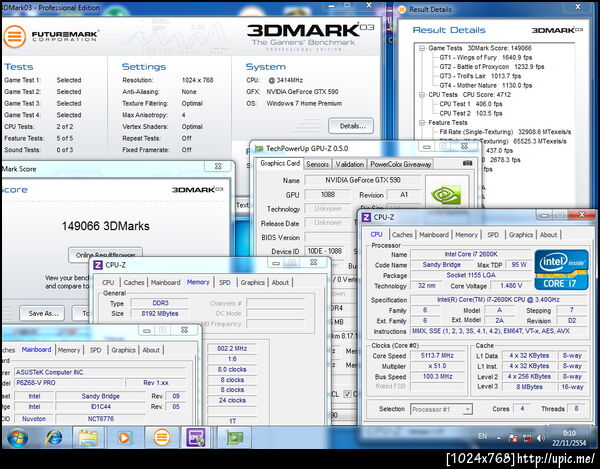Click the 8192 MBytes memory size value
This screenshot has height=469, width=600.
(160, 314)
